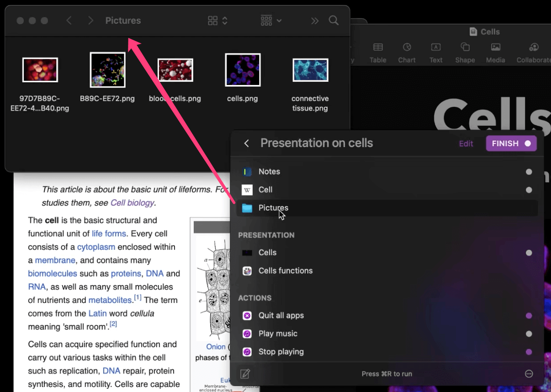Select connective tissue.png thumbnail

click(310, 70)
